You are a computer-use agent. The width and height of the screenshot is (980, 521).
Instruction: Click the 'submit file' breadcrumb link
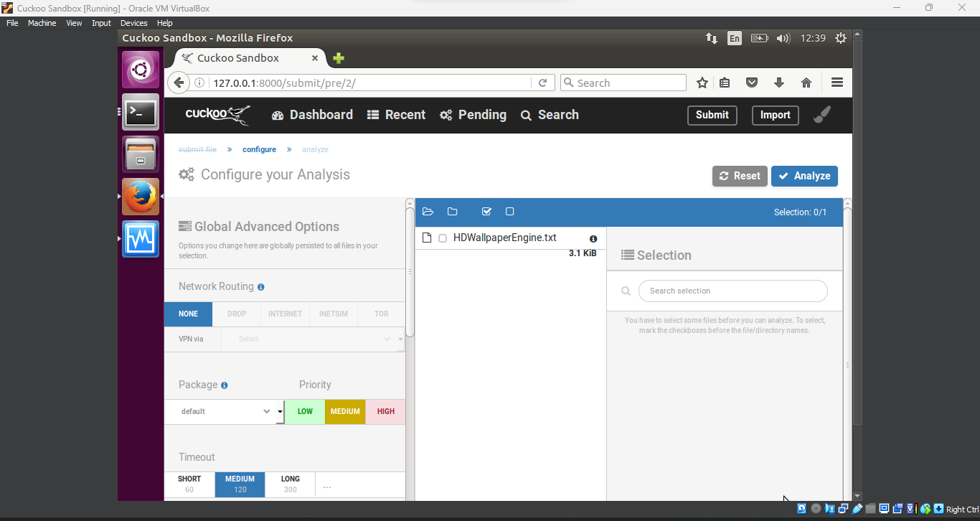pos(197,149)
